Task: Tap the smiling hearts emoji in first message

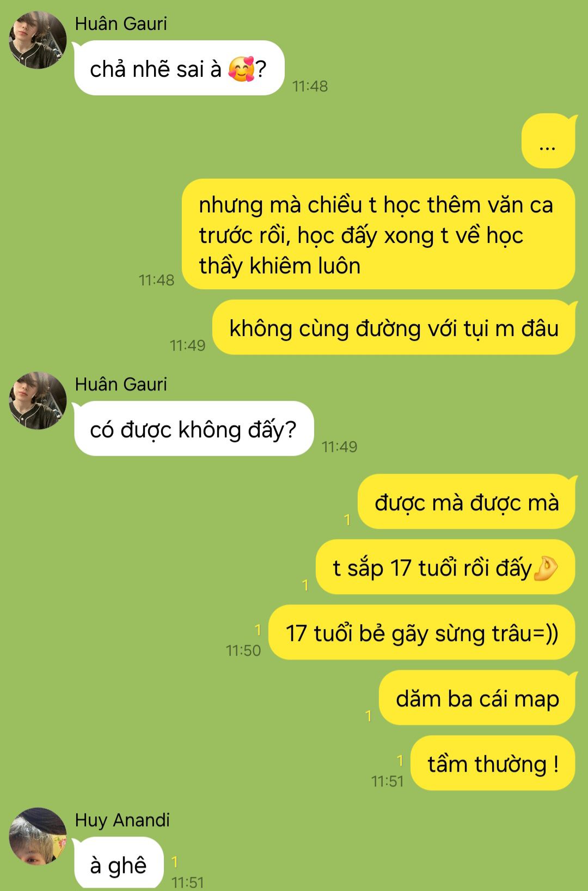Action: point(241,69)
